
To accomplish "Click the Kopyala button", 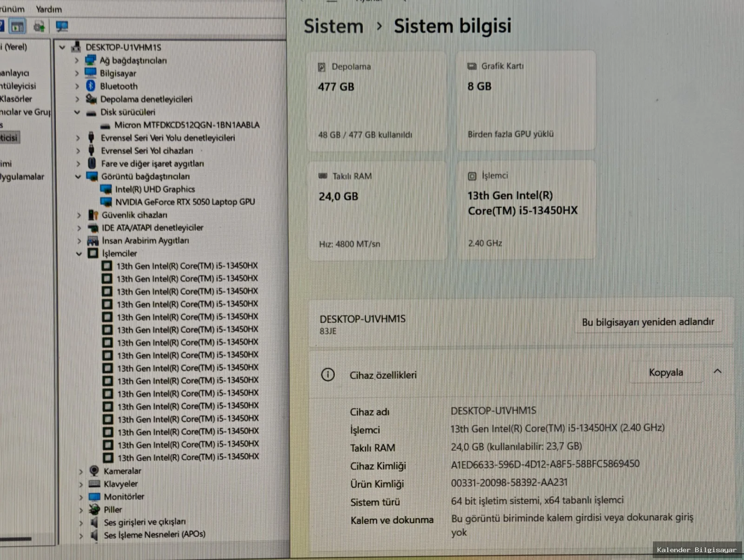I will click(666, 372).
